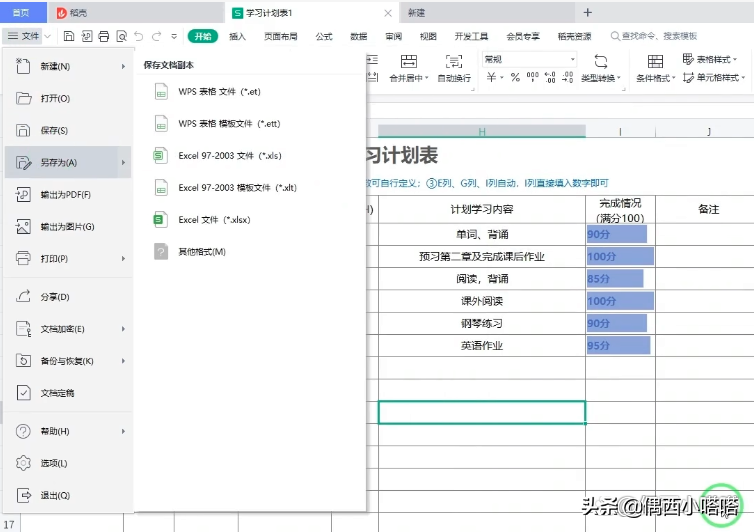Click the 单元格样式 cell style icon
The height and width of the screenshot is (532, 754).
tap(689, 77)
